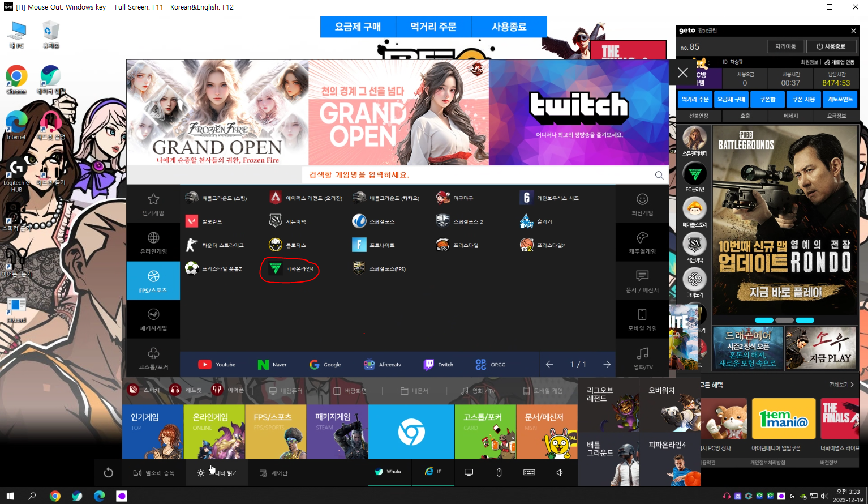The height and width of the screenshot is (504, 868).
Task: Go to the next game list page arrow
Action: pos(607,364)
